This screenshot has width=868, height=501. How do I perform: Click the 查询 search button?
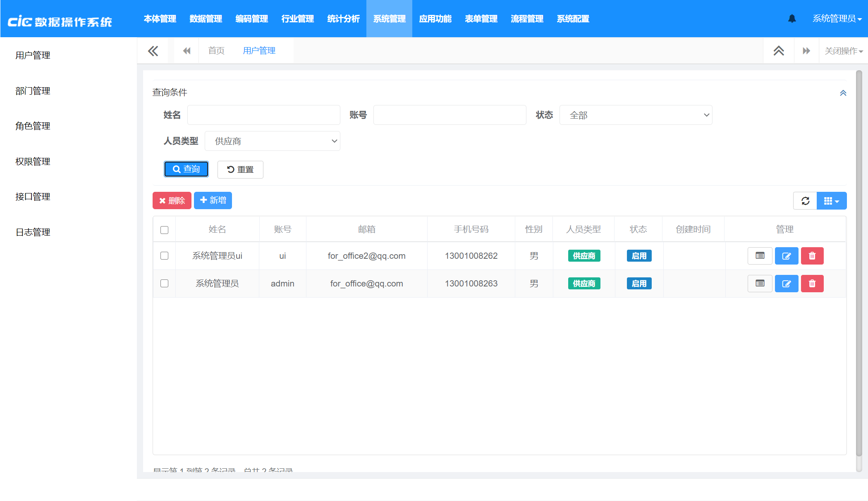pos(186,169)
